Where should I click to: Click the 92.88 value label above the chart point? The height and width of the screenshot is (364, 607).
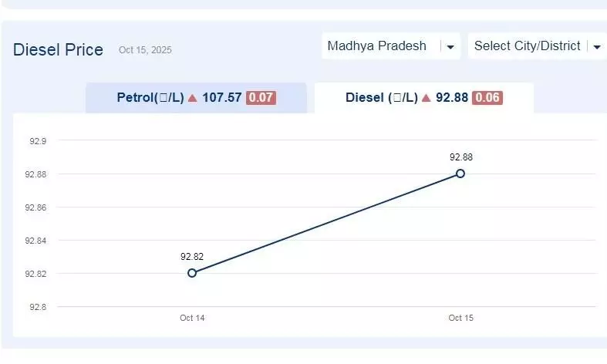pos(460,157)
